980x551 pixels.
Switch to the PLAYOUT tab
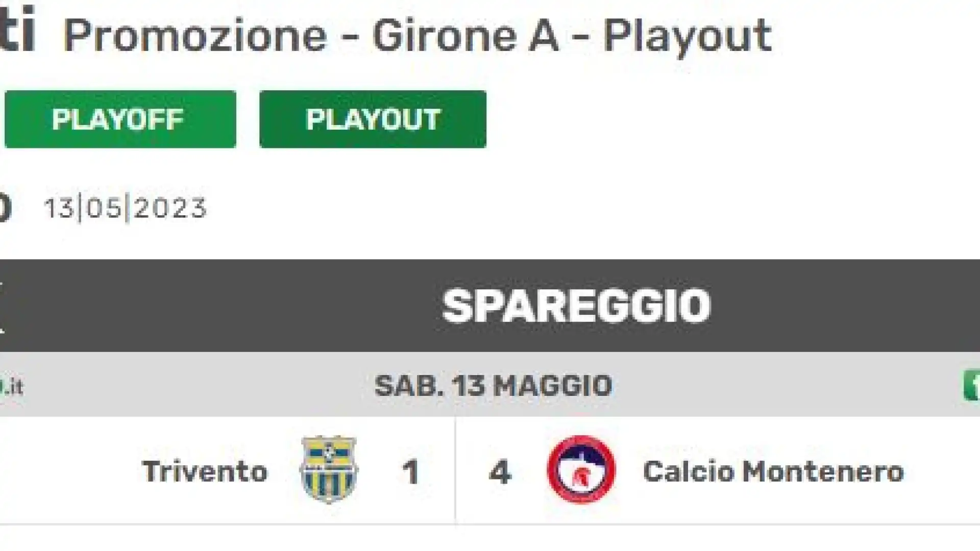(x=373, y=119)
